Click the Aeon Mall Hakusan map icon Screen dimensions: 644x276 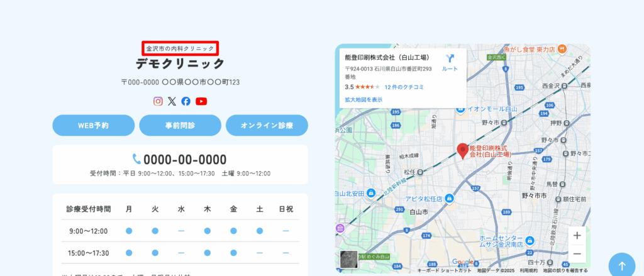[x=461, y=109]
